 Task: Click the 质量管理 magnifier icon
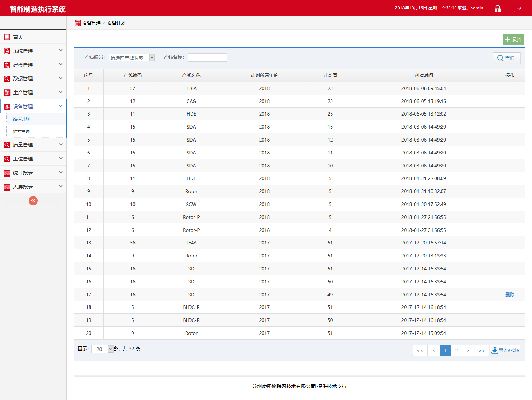[x=7, y=145]
